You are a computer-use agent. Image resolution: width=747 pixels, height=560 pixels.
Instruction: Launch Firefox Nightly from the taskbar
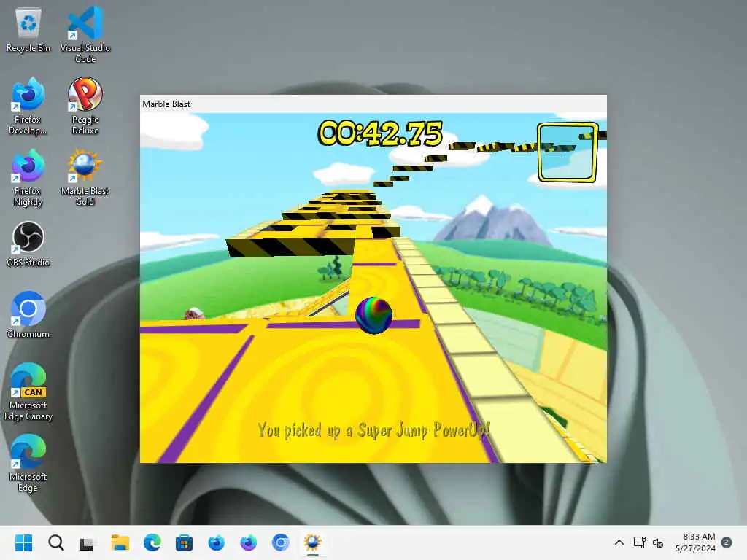248,542
